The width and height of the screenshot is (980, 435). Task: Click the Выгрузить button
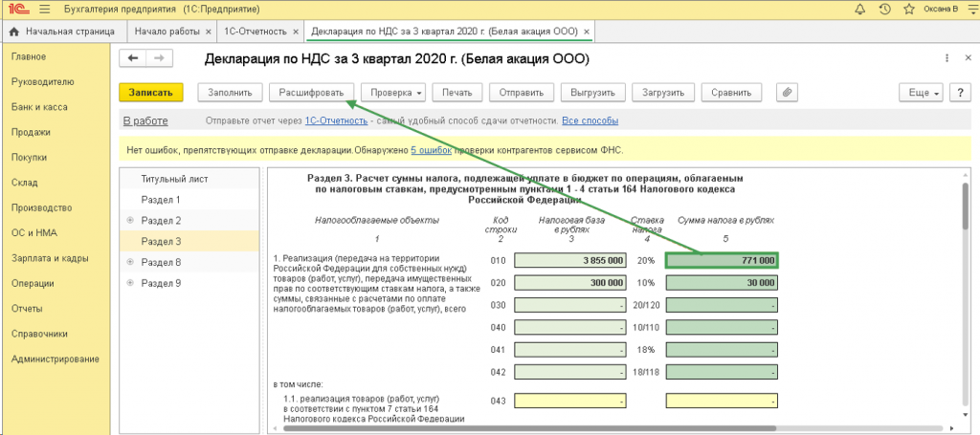coord(592,93)
